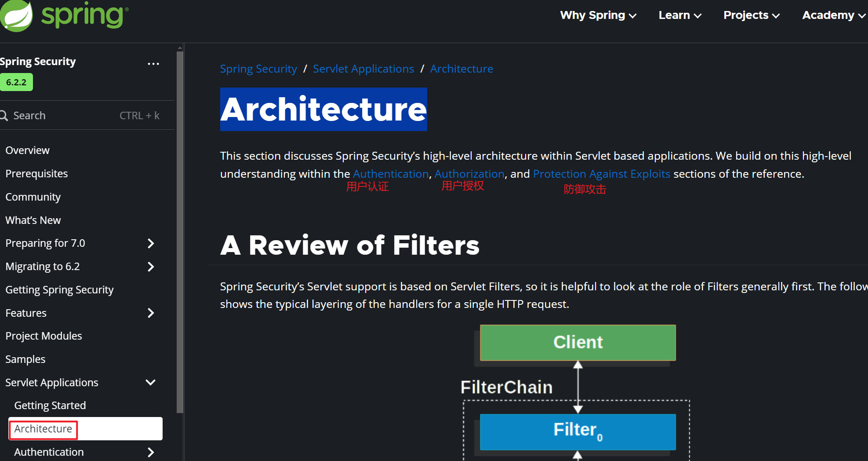Click the Servlet Applications breadcrumb link

coord(363,69)
